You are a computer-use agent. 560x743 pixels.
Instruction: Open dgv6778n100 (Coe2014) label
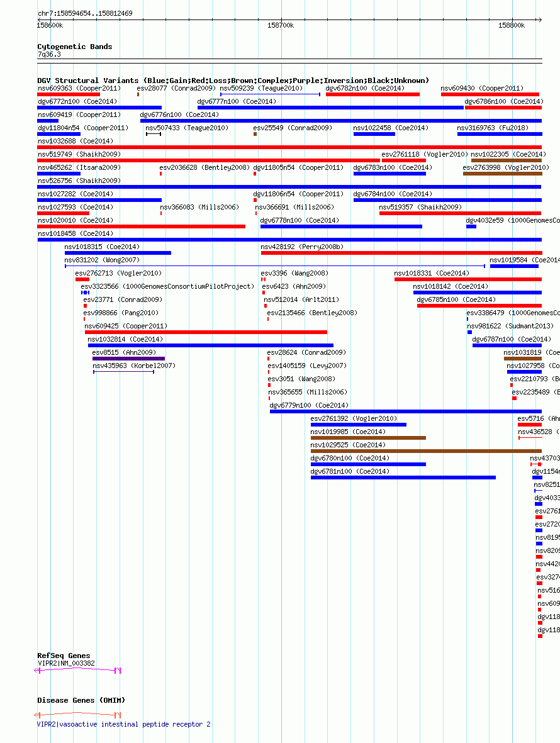tap(300, 221)
